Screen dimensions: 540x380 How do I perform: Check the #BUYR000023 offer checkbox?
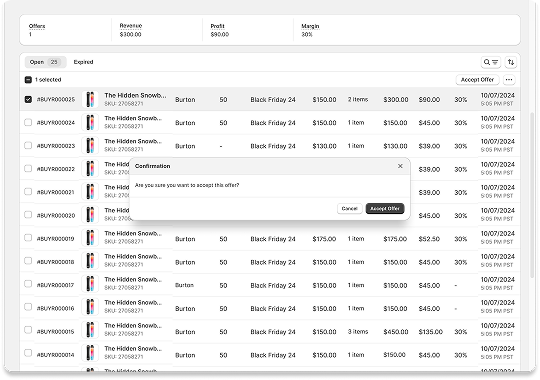28,145
